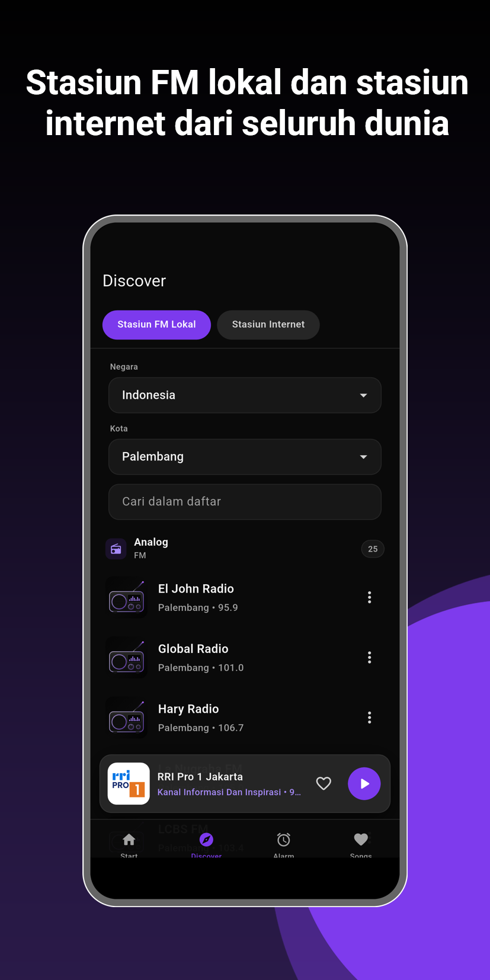Screen dimensions: 490x980
Task: Click the Analog FM radio category icon
Action: (116, 549)
